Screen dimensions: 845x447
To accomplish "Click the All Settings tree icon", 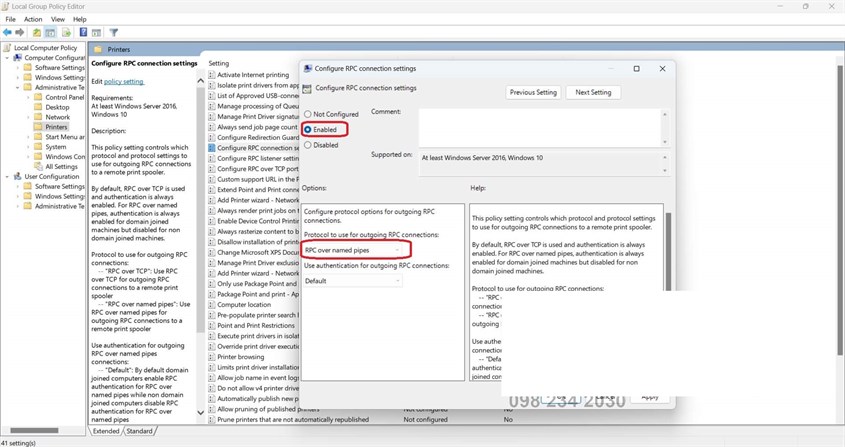I will coord(38,167).
